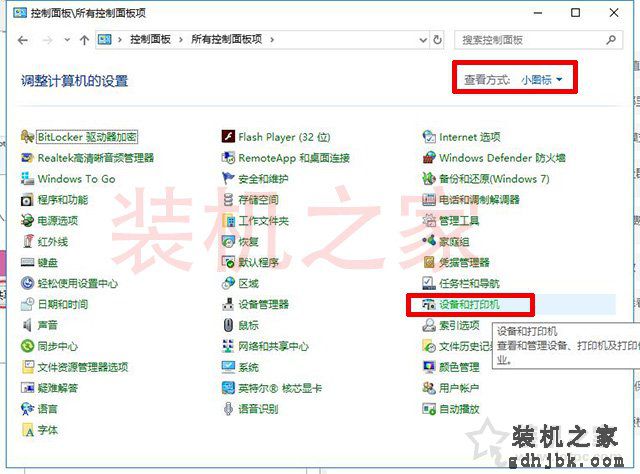Open the 英特尔® 核芯显卡 link
640x474 pixels.
(x=280, y=387)
